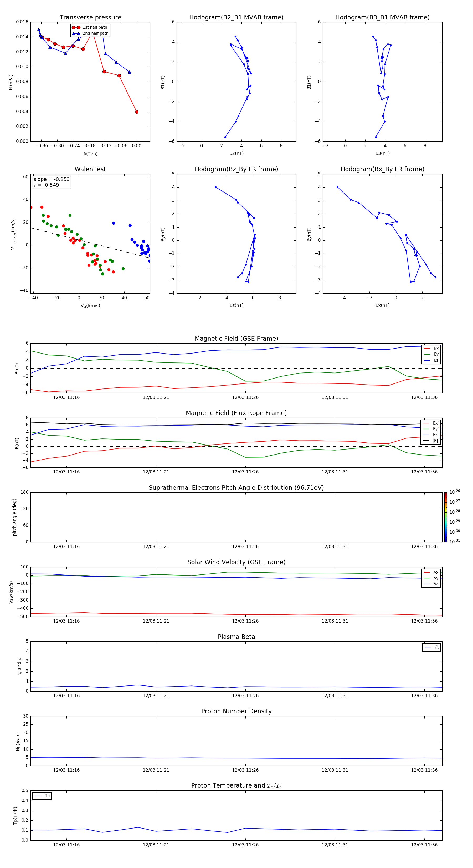Click the Vz legend entry in velocity plot
This screenshot has height=868, width=473.
[431, 584]
